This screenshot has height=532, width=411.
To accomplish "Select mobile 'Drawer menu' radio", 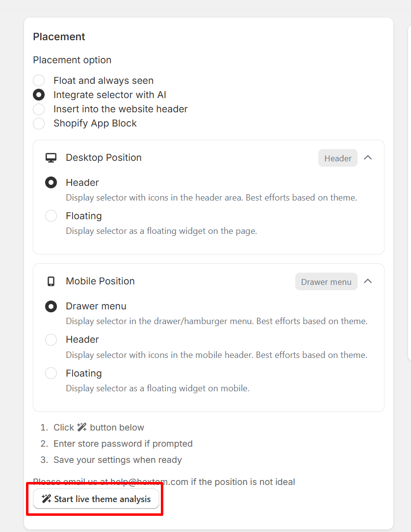I will point(51,306).
